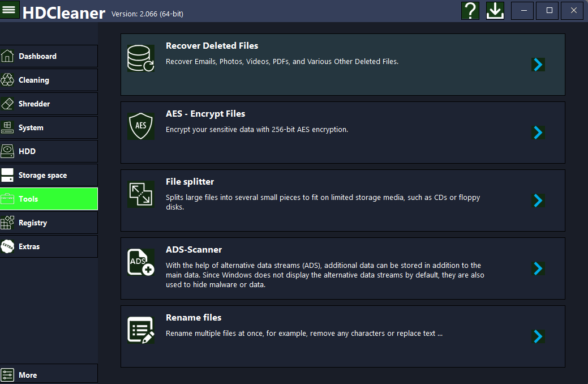The height and width of the screenshot is (384, 588).
Task: Click the ADS-Scanner file icon
Action: point(140,262)
